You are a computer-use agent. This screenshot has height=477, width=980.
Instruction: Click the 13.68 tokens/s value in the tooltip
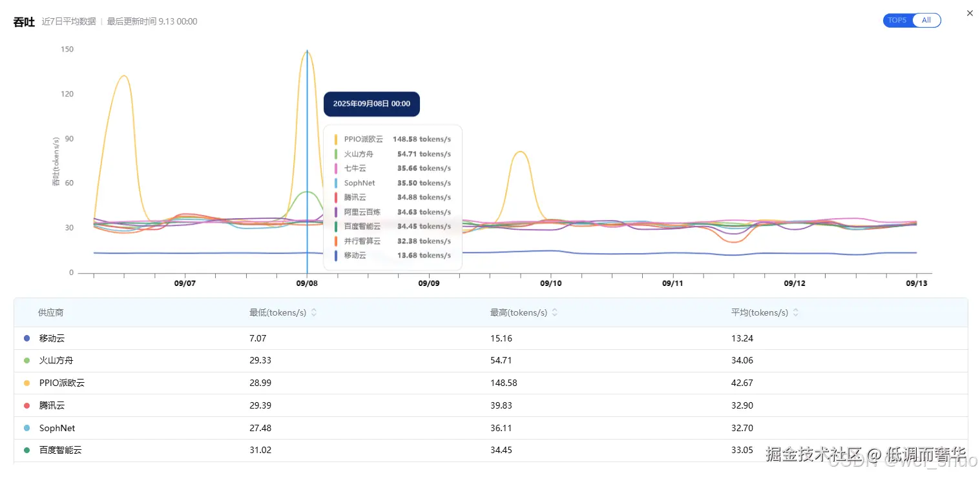pyautogui.click(x=424, y=256)
